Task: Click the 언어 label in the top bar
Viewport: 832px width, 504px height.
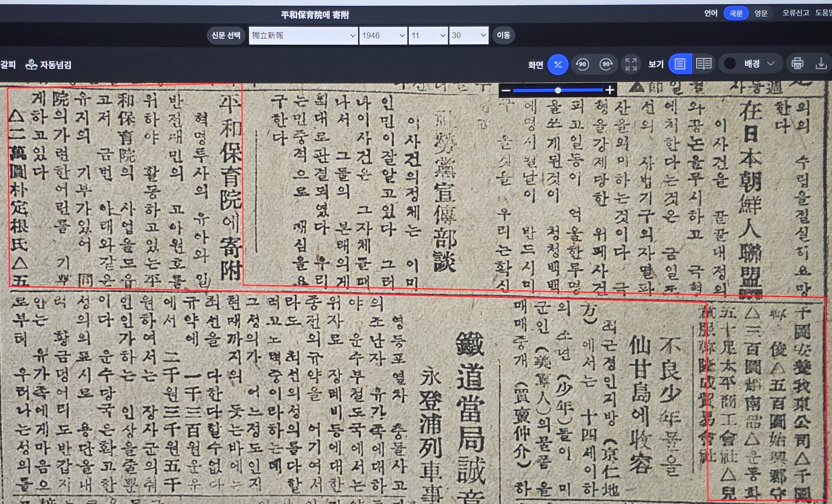Action: click(x=711, y=14)
